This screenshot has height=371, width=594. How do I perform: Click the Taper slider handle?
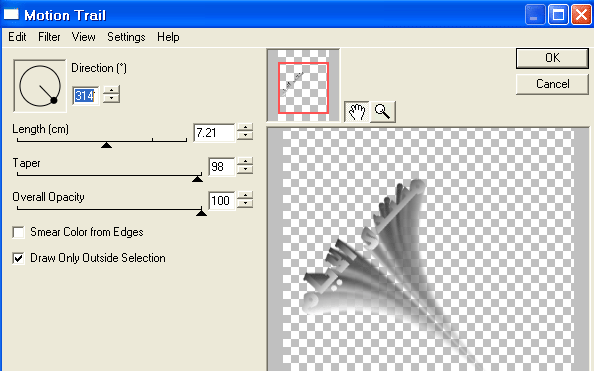197,178
